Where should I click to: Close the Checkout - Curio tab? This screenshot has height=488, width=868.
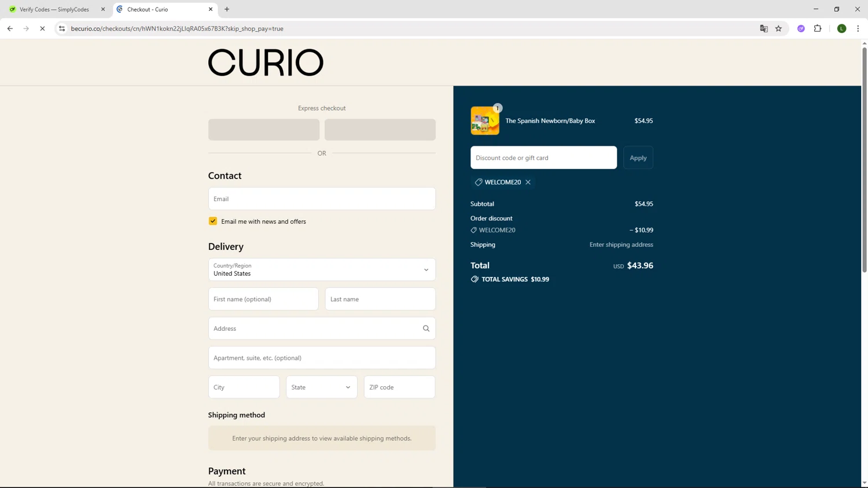click(211, 9)
